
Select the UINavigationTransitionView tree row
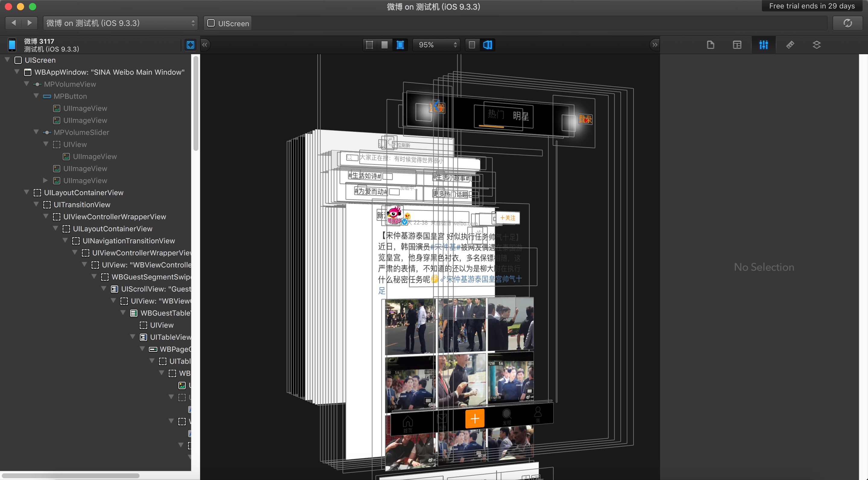click(96, 241)
